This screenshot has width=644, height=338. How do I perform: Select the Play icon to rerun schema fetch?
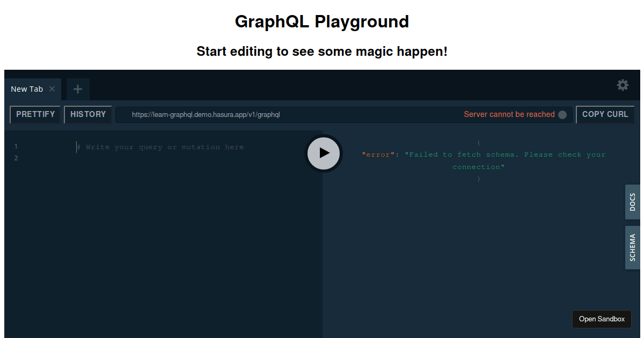click(x=324, y=153)
